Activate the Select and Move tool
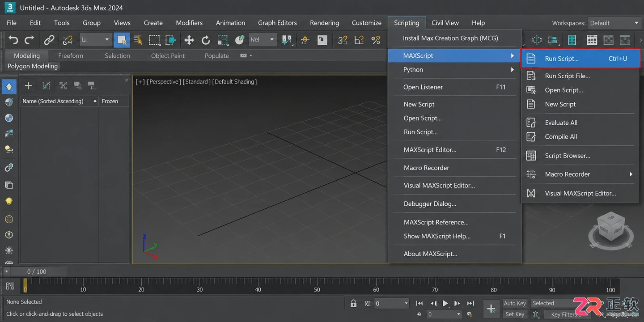Viewport: 644px width, 322px height. (x=189, y=40)
